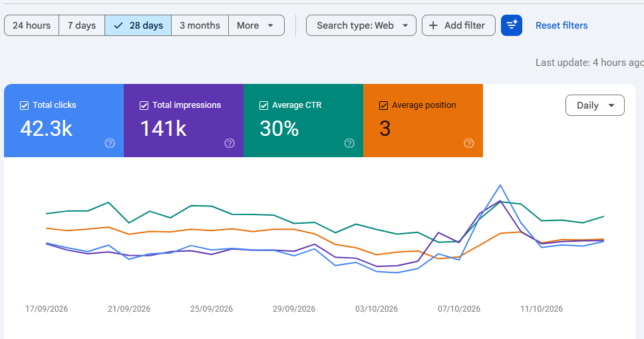Image resolution: width=644 pixels, height=339 pixels.
Task: Click the 07/10/2026 date axis label
Action: [459, 309]
